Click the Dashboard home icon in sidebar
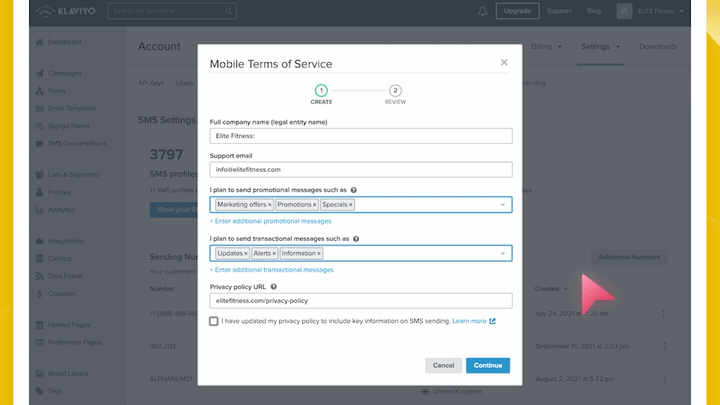Image resolution: width=720 pixels, height=405 pixels. point(39,42)
